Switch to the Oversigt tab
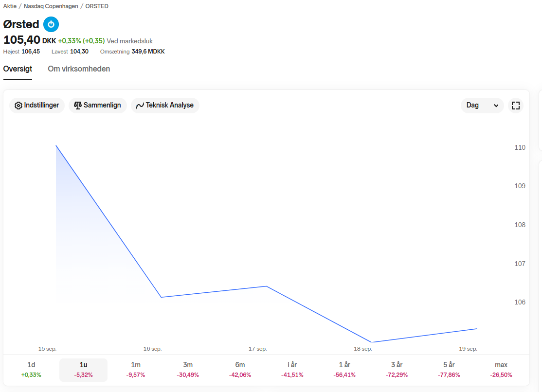The image size is (542, 392). click(x=18, y=69)
